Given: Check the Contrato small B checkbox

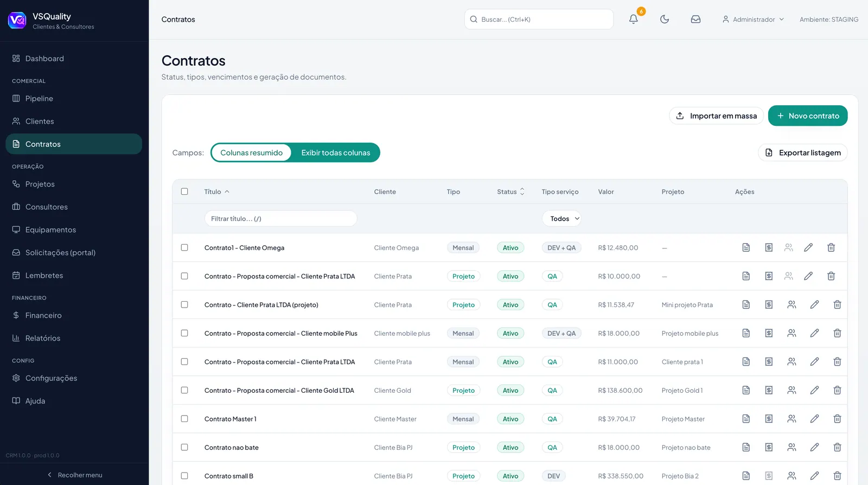Looking at the screenshot, I should pos(184,476).
